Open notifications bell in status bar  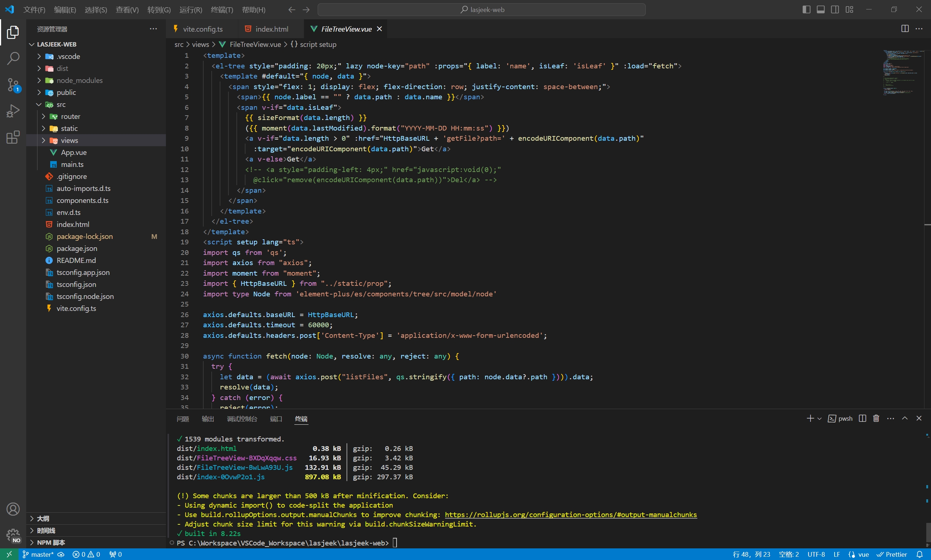pos(920,554)
